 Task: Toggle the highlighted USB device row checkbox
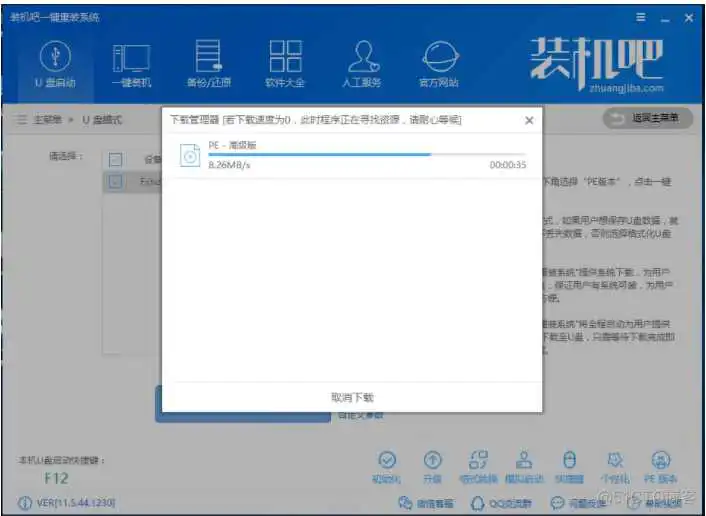pos(115,181)
